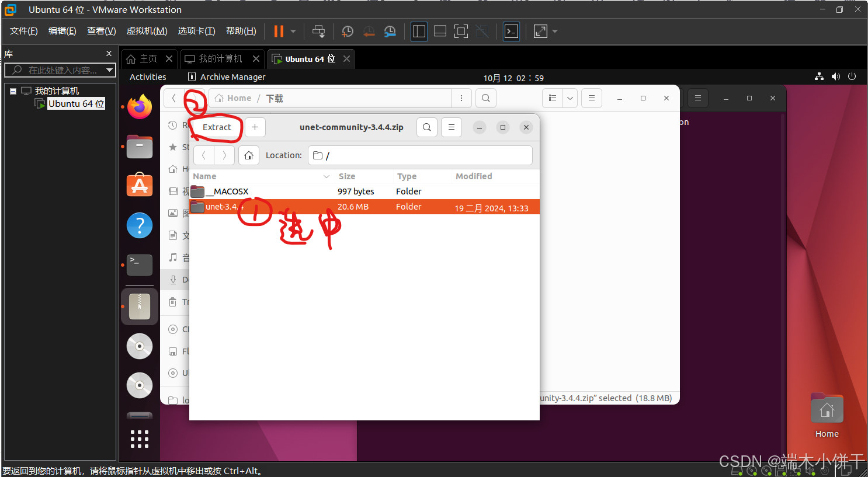Open Terminal from the Ubuntu dock
The width and height of the screenshot is (868, 477).
(140, 265)
